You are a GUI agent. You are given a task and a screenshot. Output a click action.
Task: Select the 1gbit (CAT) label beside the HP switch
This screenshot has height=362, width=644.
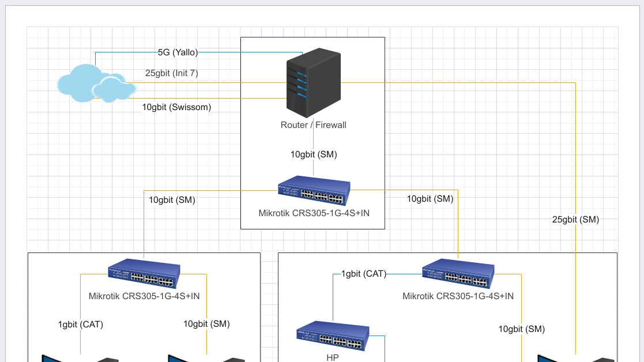tap(364, 274)
